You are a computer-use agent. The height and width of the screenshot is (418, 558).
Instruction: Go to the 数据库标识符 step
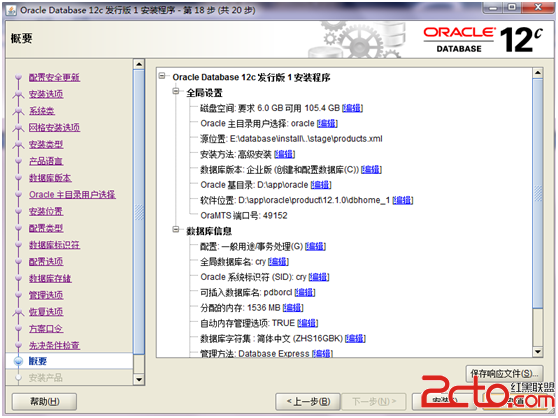pyautogui.click(x=54, y=245)
